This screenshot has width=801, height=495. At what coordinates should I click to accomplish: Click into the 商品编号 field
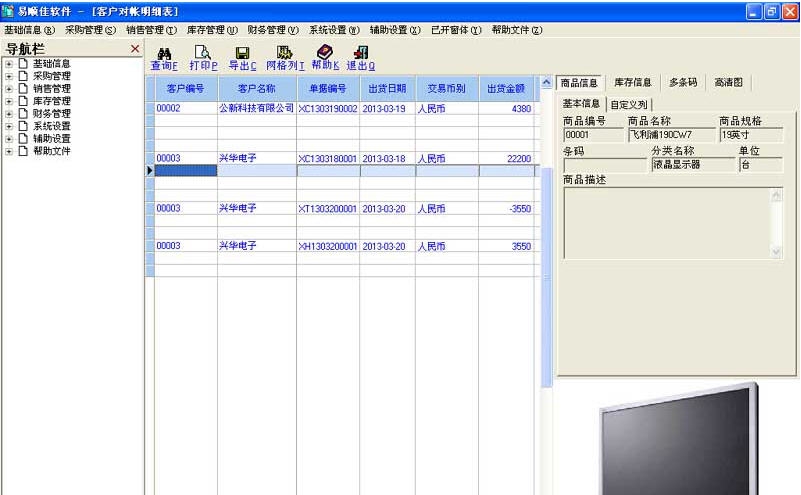(x=593, y=135)
